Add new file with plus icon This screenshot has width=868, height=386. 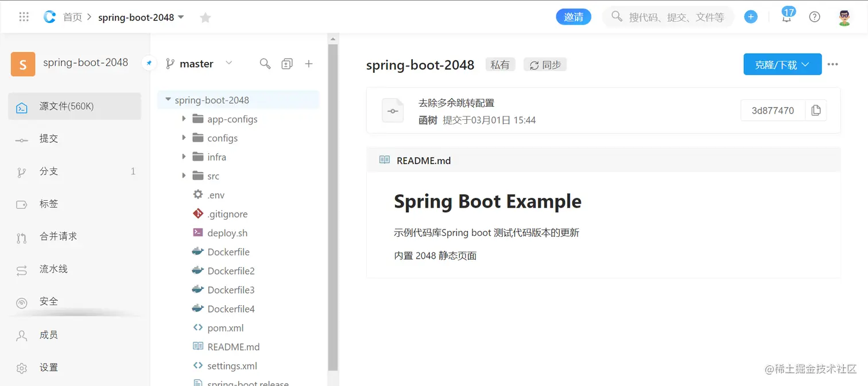(x=309, y=64)
